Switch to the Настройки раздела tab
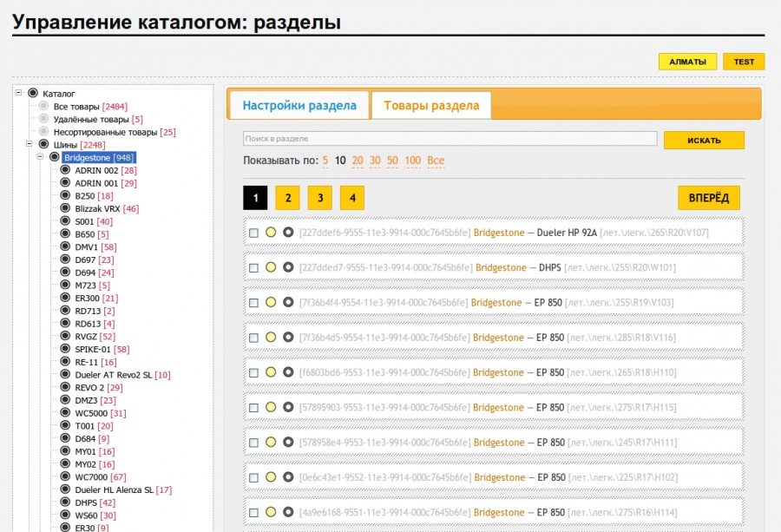Image resolution: width=781 pixels, height=532 pixels. tap(299, 106)
